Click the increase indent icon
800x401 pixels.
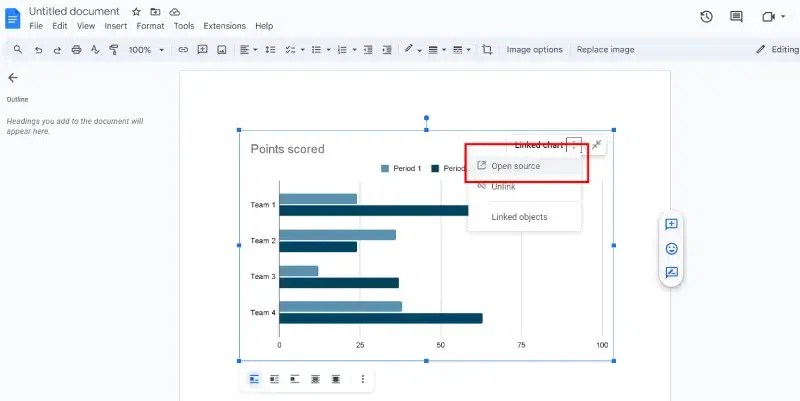387,49
